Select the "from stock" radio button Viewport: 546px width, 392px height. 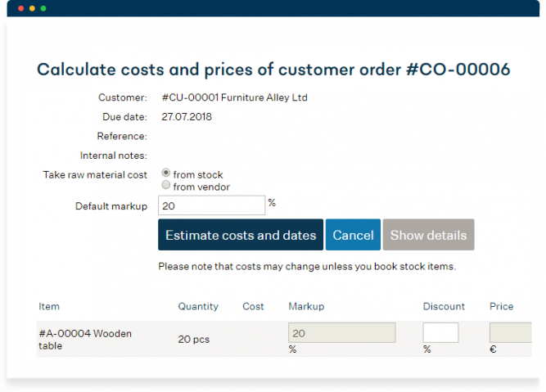(166, 173)
